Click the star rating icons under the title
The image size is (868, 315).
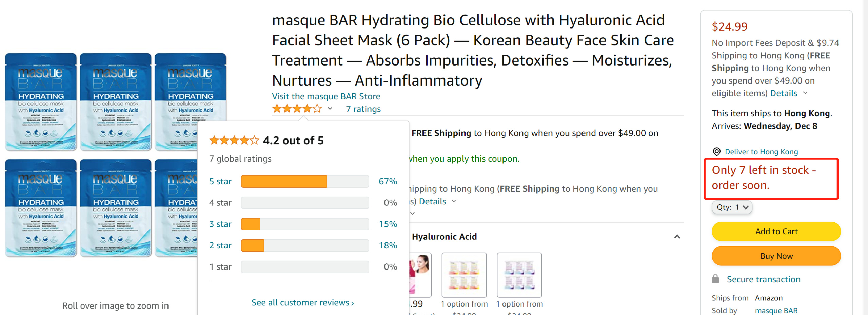297,109
